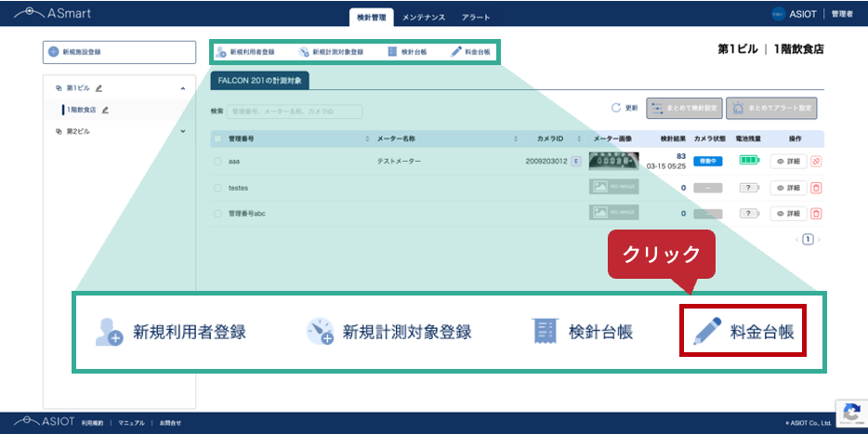Click the trash icon in the testes row
Screen dimensions: 868x434
point(816,188)
